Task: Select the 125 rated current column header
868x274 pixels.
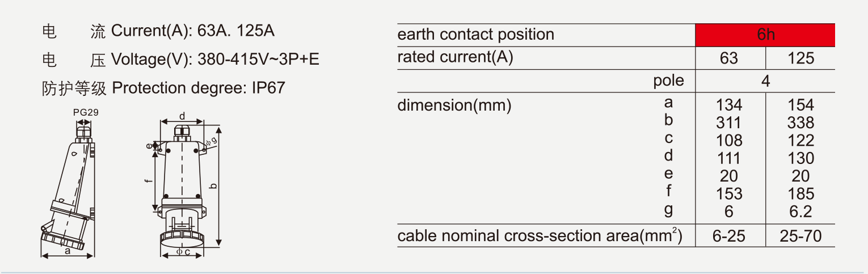Action: [800, 58]
